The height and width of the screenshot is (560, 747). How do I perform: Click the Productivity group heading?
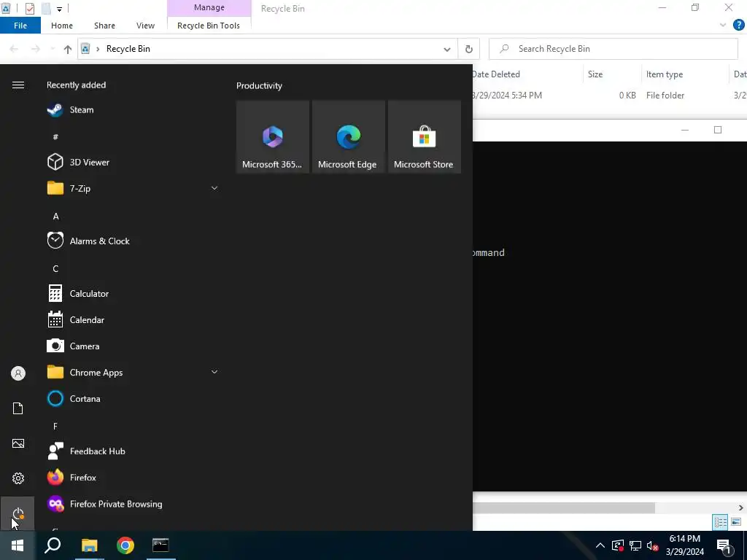point(259,86)
